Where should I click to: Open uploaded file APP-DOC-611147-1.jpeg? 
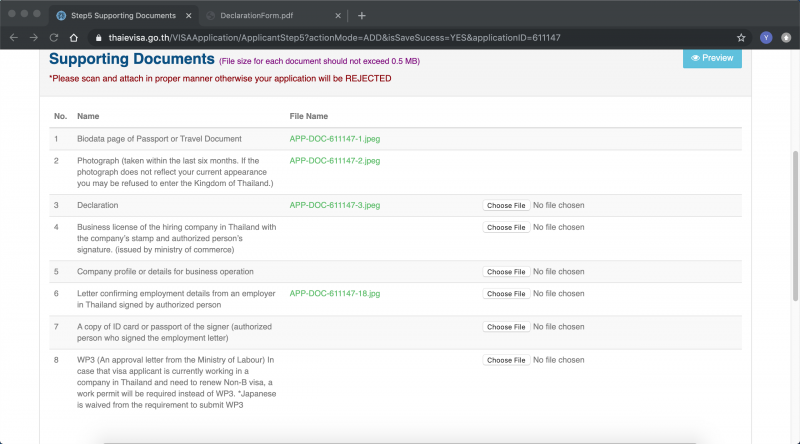tap(334, 139)
